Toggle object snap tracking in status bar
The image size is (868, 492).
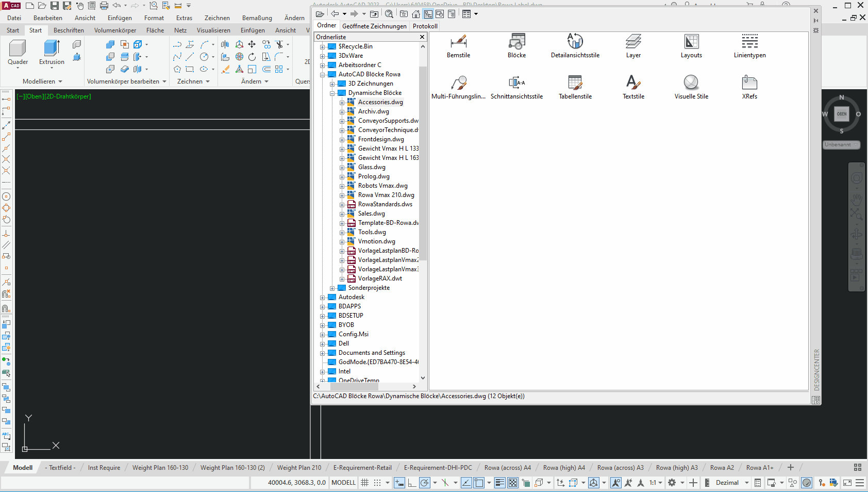[466, 483]
